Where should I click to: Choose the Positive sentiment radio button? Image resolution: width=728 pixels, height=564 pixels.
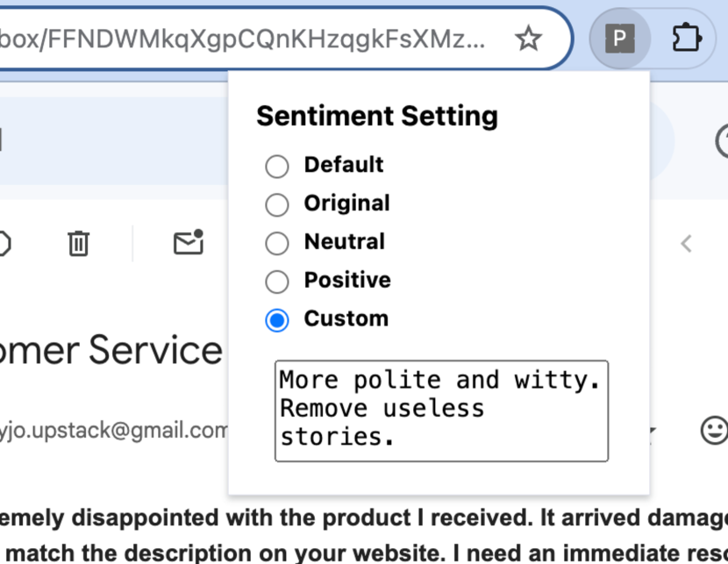[x=277, y=282]
